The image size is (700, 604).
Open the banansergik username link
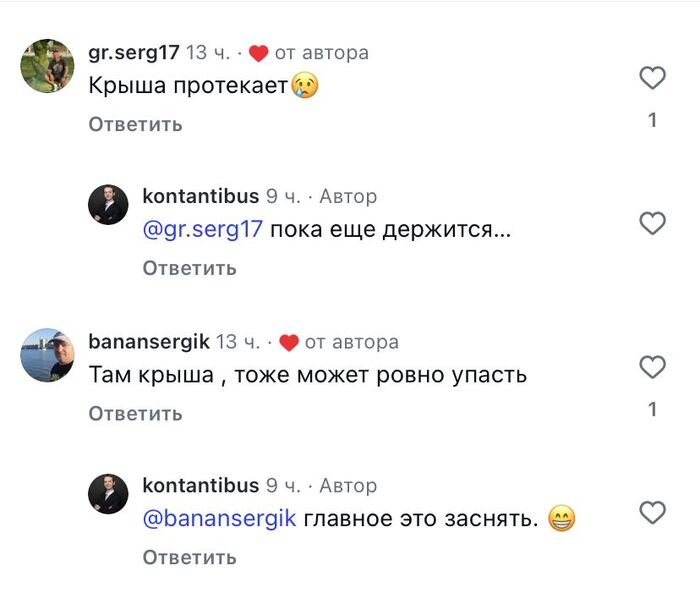[x=149, y=342]
